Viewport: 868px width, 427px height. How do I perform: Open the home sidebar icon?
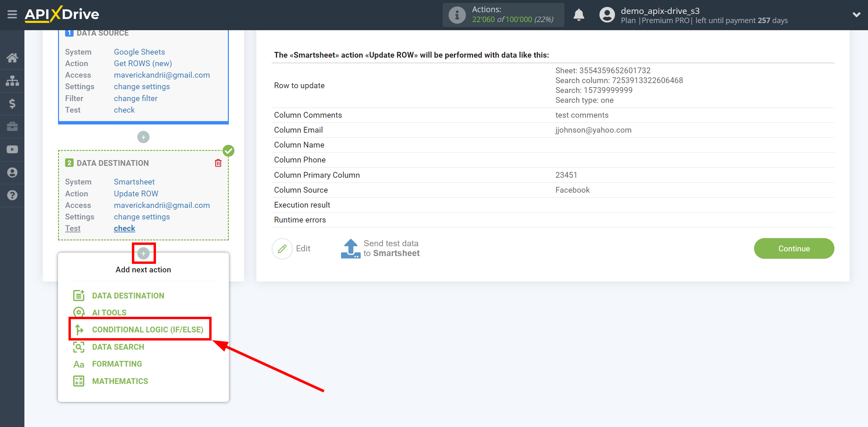(x=12, y=58)
